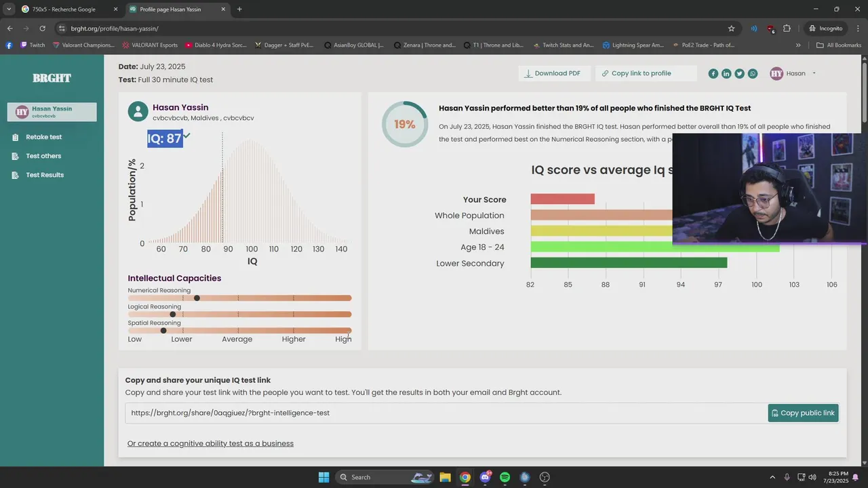Share profile on Twitter
This screenshot has height=488, width=868.
pyautogui.click(x=739, y=73)
